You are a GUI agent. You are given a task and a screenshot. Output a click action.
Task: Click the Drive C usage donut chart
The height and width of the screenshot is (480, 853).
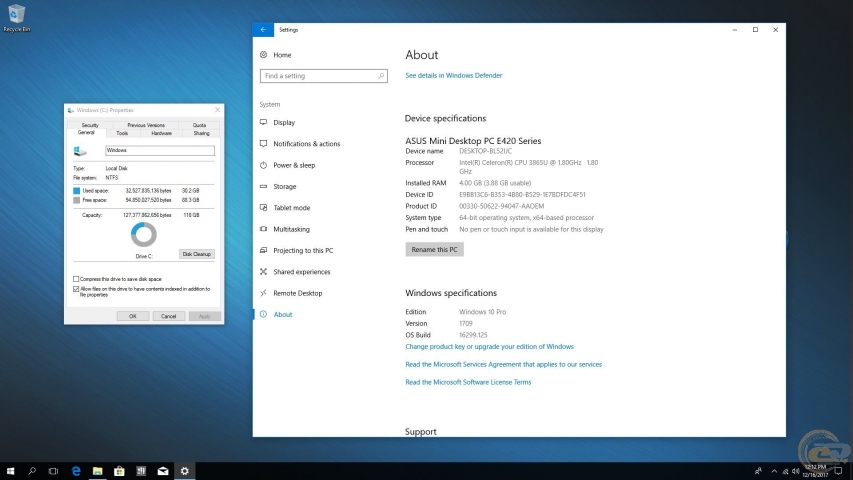pos(144,235)
